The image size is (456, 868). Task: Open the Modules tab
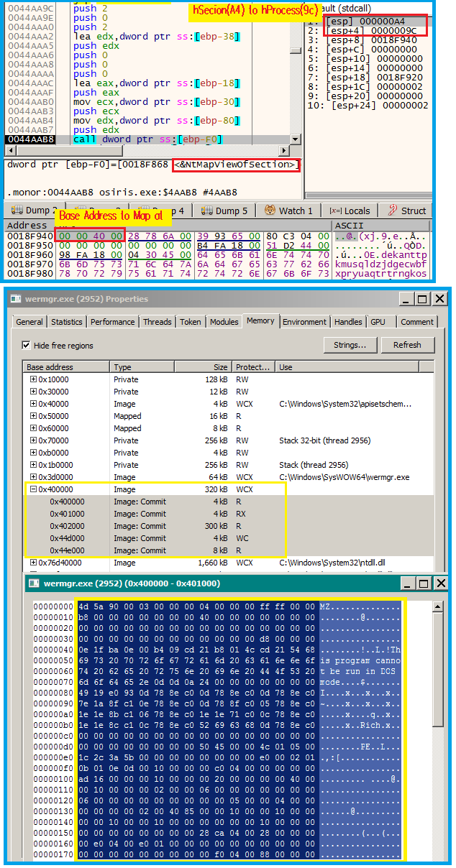click(x=224, y=322)
